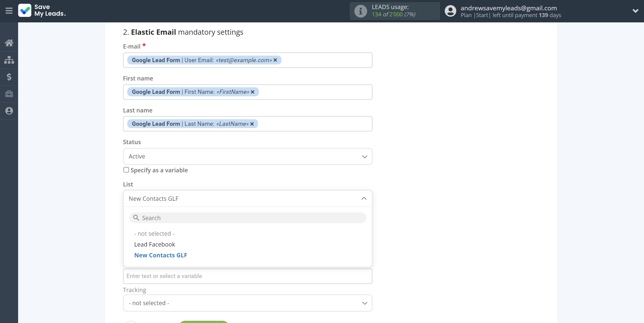Screen dimensions: 644x323
Task: Open the Status dropdown showing Active
Action: pyautogui.click(x=248, y=156)
